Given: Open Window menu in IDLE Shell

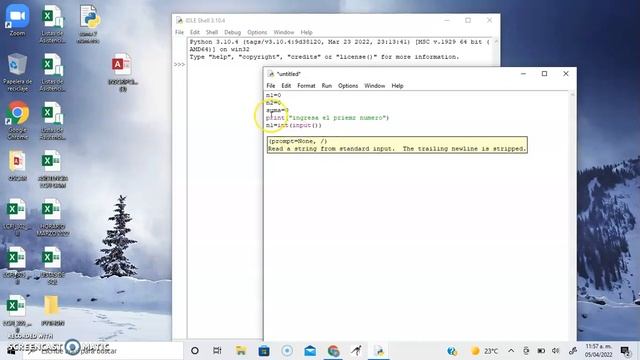Looking at the screenshot, I should (x=284, y=32).
